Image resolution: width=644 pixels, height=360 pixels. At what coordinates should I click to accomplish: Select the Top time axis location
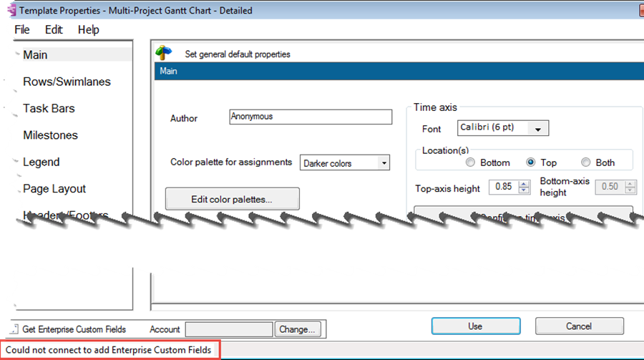tap(531, 162)
